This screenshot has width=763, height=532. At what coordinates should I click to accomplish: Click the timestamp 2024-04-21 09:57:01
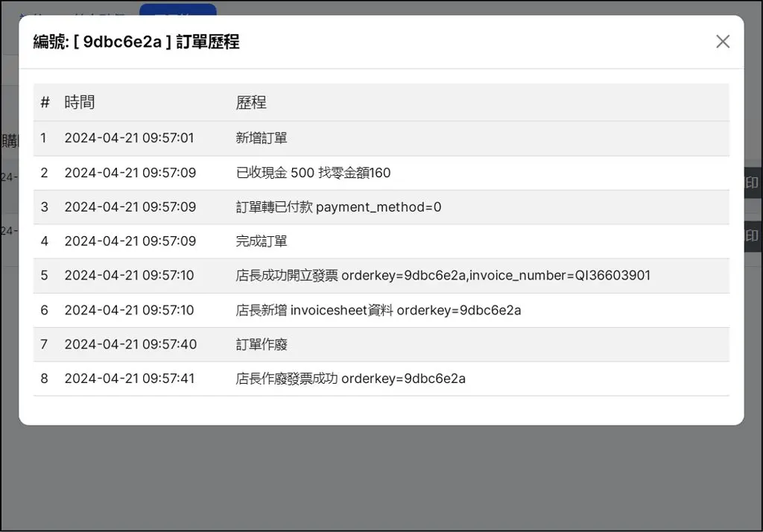point(129,138)
